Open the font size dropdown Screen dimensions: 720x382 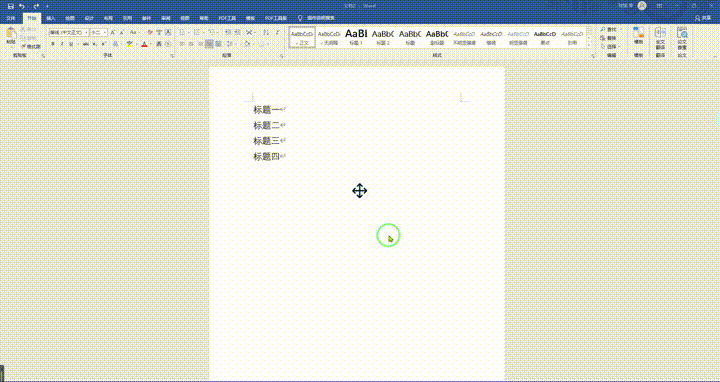point(105,33)
